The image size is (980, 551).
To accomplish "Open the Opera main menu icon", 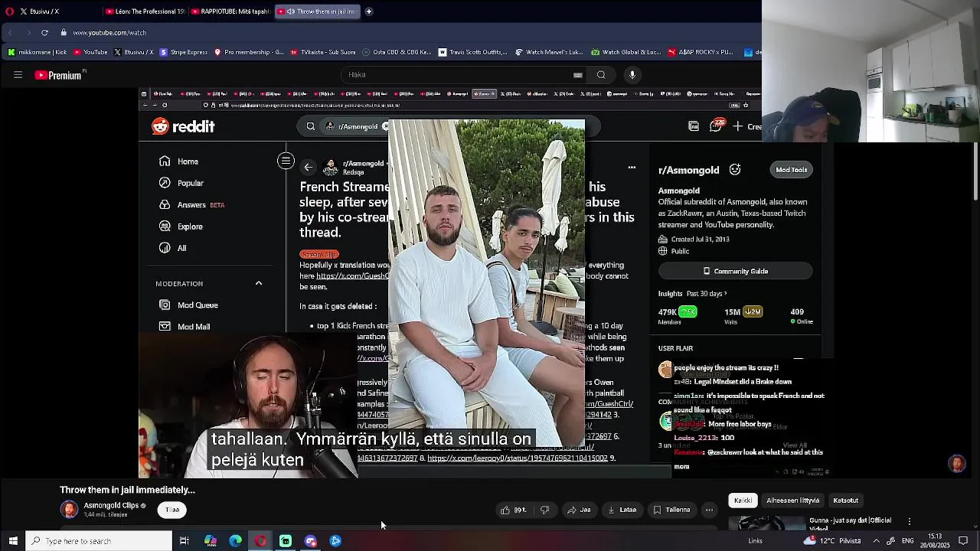I will [x=9, y=11].
